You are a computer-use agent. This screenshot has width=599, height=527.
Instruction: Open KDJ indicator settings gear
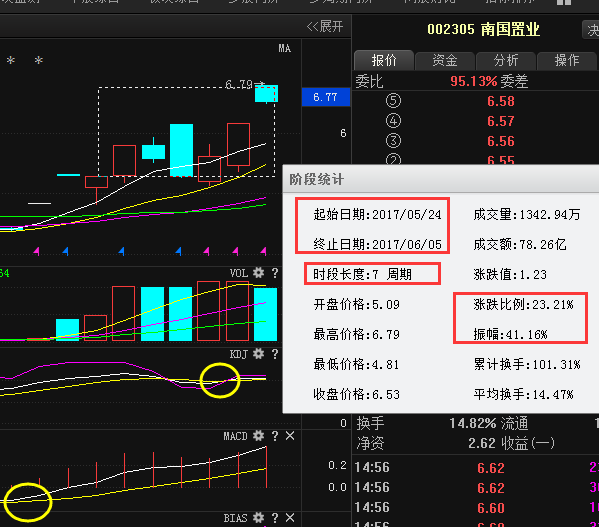click(x=259, y=354)
